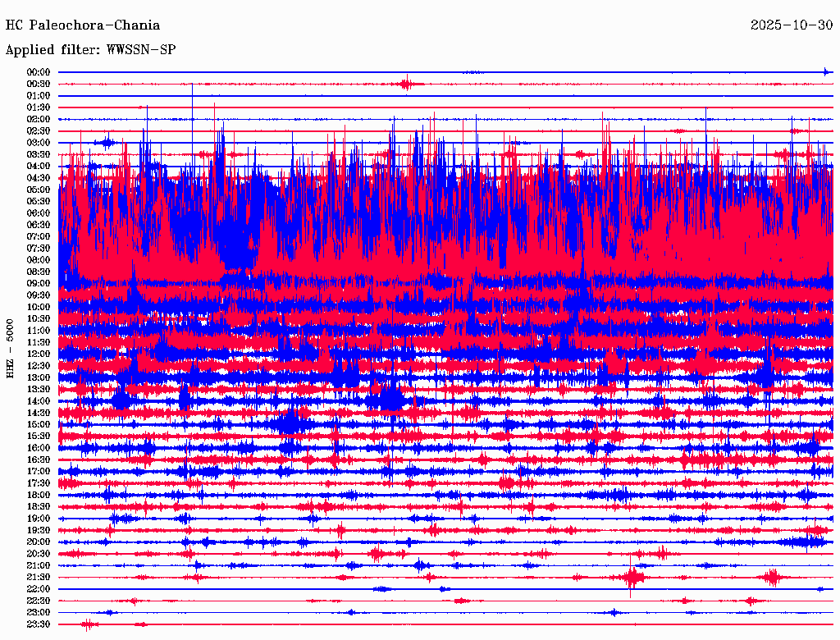Select the 06:00 time label
This screenshot has width=840, height=640.
point(39,213)
